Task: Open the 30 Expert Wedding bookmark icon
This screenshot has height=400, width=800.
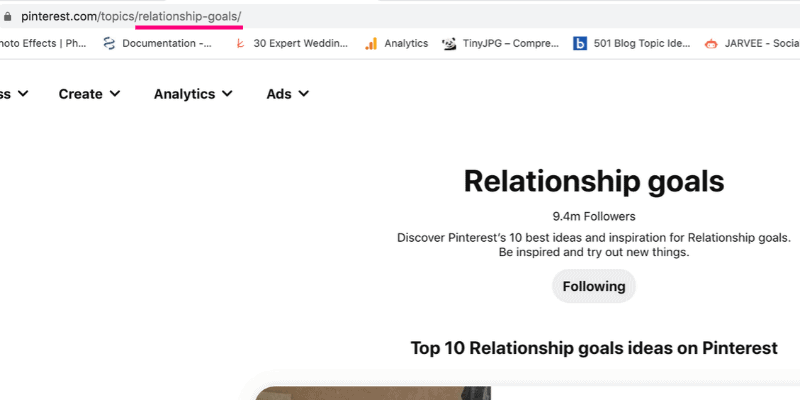Action: click(x=240, y=44)
